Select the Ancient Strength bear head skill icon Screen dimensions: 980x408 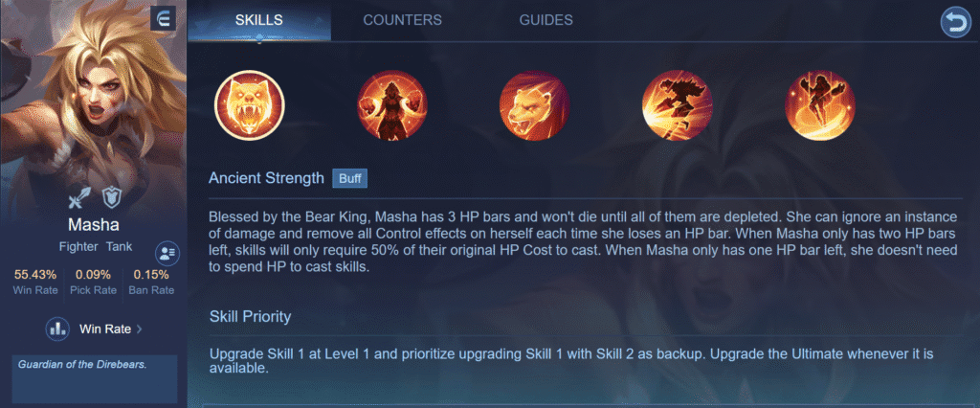[250, 104]
